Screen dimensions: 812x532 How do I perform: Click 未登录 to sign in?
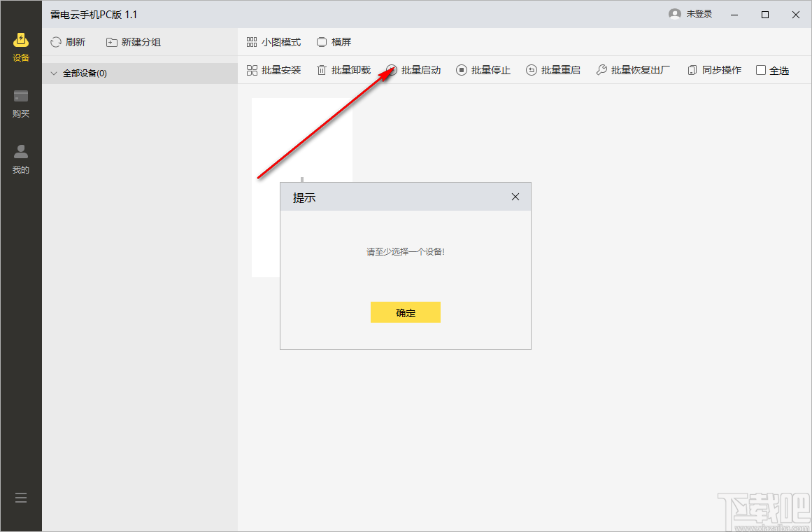pyautogui.click(x=691, y=13)
